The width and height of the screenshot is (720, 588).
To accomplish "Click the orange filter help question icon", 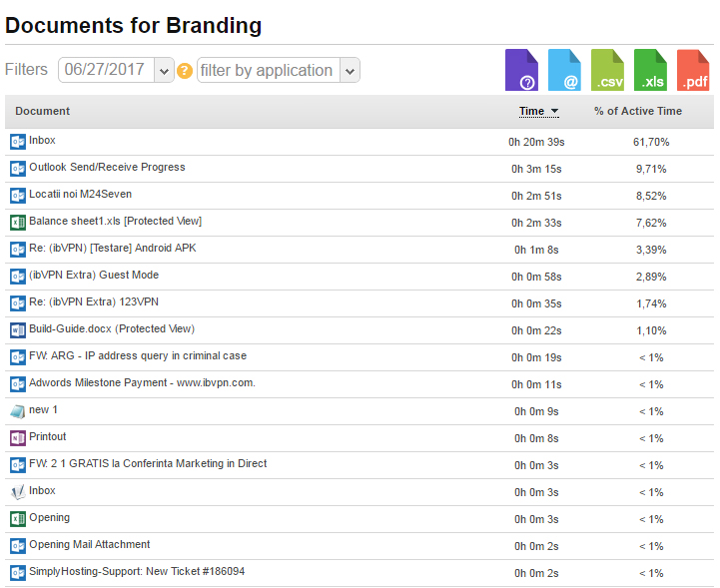I will coord(185,71).
